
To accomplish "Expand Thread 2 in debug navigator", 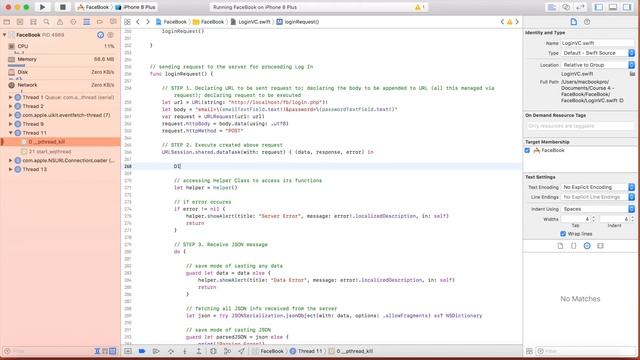I will (x=10, y=106).
